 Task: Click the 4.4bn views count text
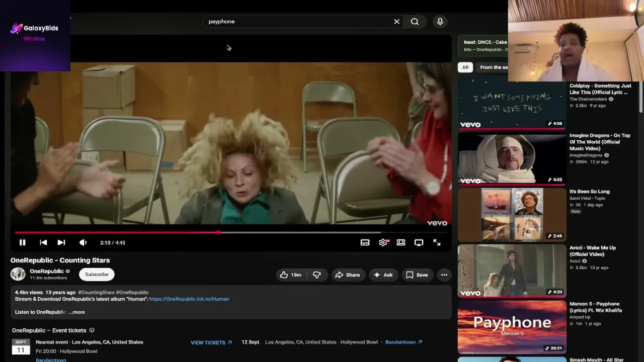29,292
